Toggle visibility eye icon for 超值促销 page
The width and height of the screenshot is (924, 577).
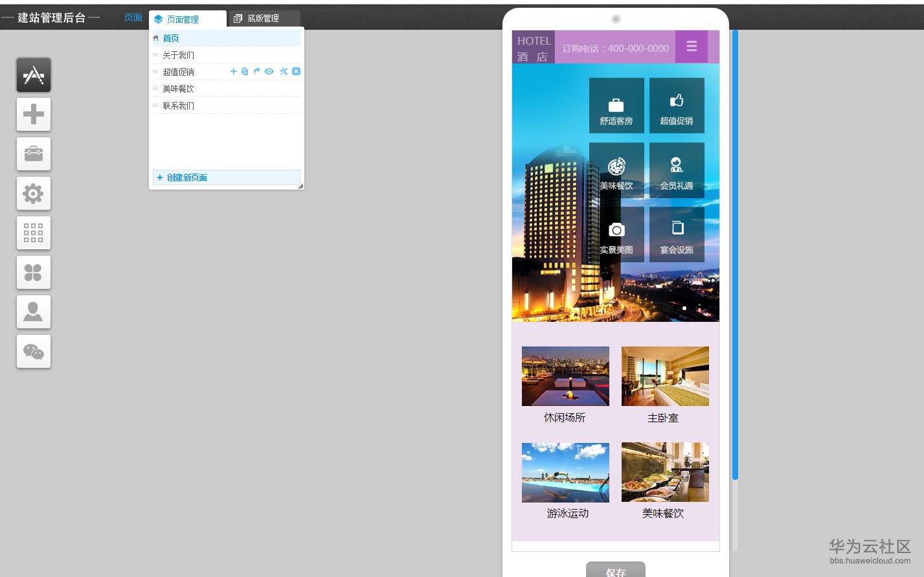click(269, 71)
